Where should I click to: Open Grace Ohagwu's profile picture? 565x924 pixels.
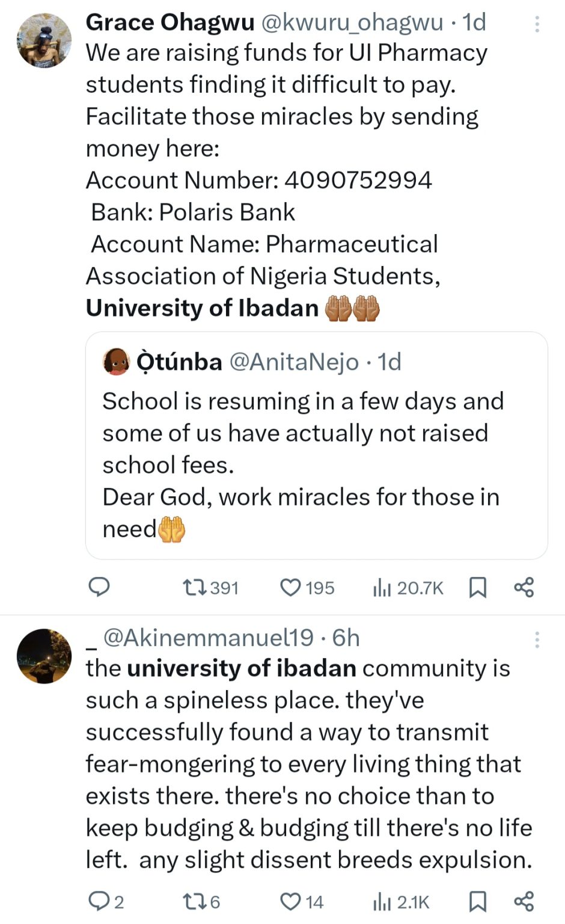[44, 40]
